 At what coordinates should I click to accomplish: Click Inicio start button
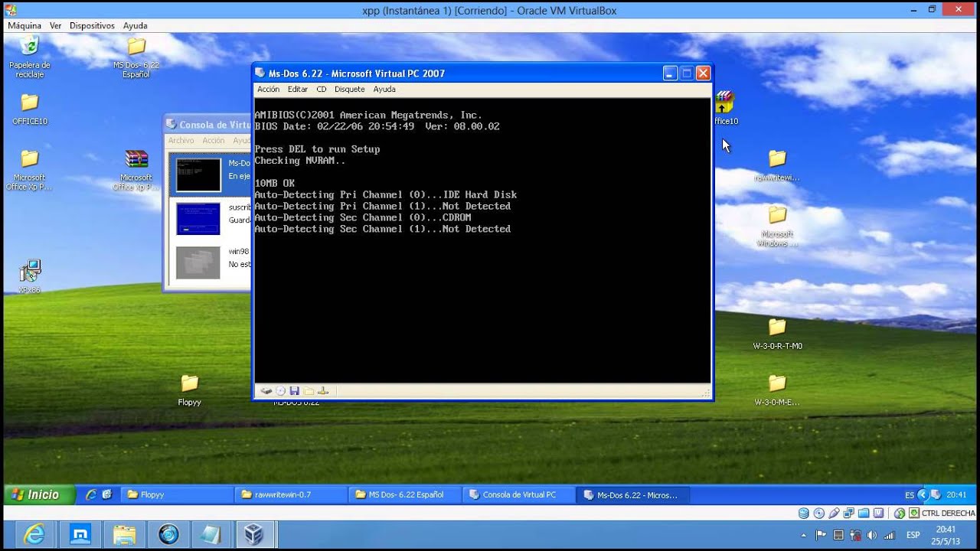39,494
